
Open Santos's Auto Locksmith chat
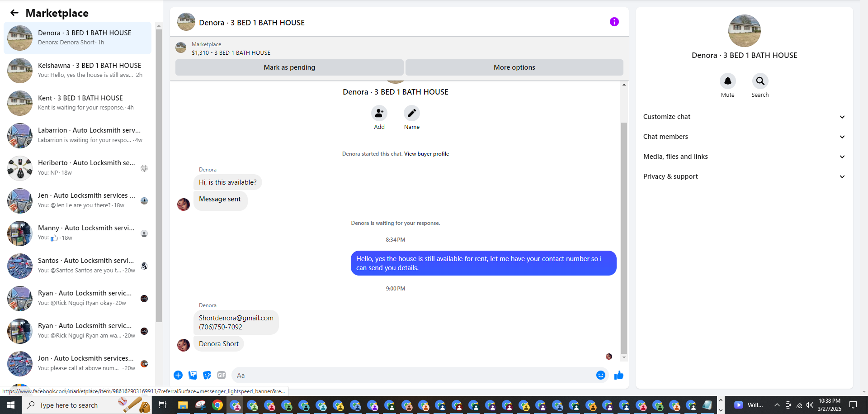click(78, 266)
